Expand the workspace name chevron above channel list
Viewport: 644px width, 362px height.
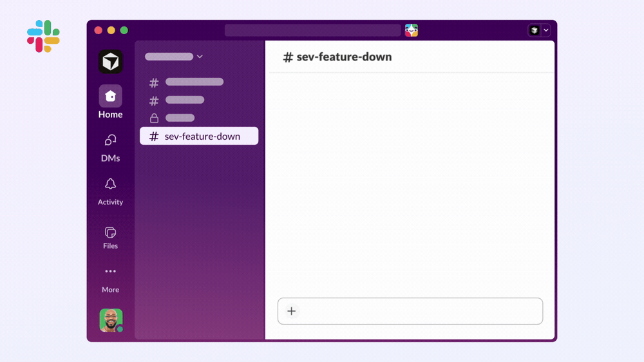point(200,57)
